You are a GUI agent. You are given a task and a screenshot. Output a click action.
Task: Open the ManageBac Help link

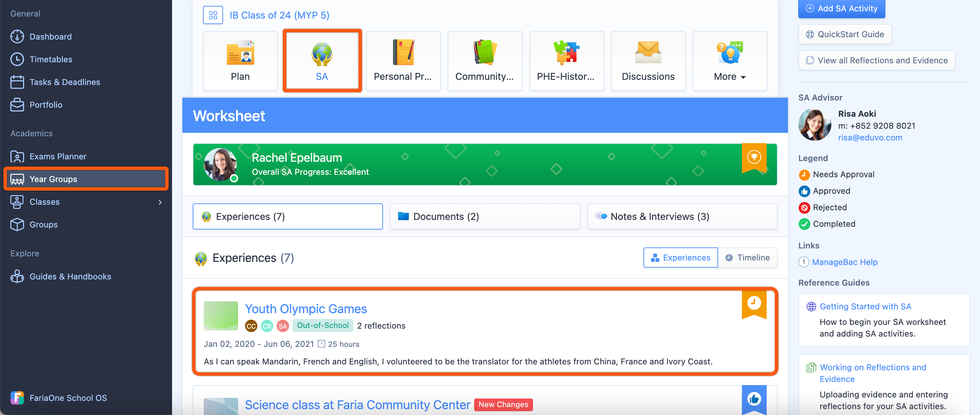click(844, 262)
